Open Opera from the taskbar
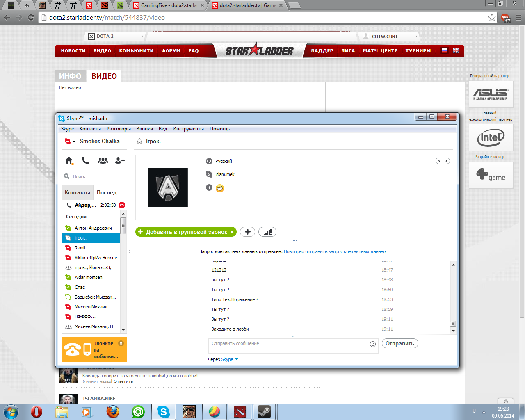 [37, 411]
